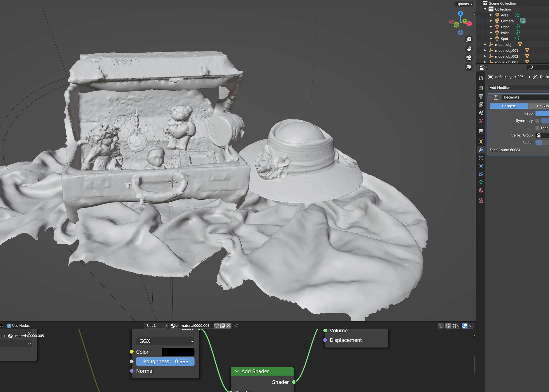The height and width of the screenshot is (392, 549).
Task: Switch perspective/orthographic grid icon
Action: click(469, 67)
